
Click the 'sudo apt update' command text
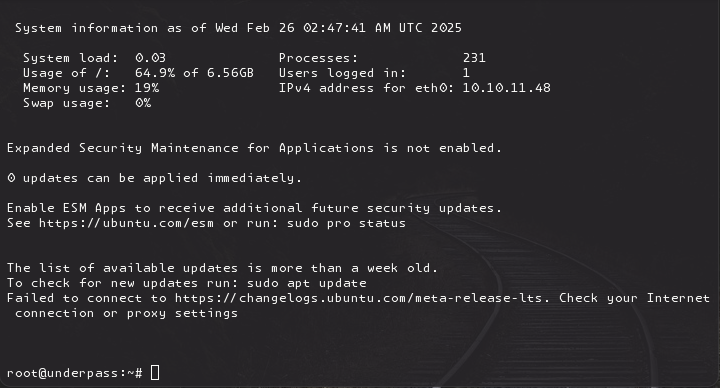pyautogui.click(x=307, y=283)
